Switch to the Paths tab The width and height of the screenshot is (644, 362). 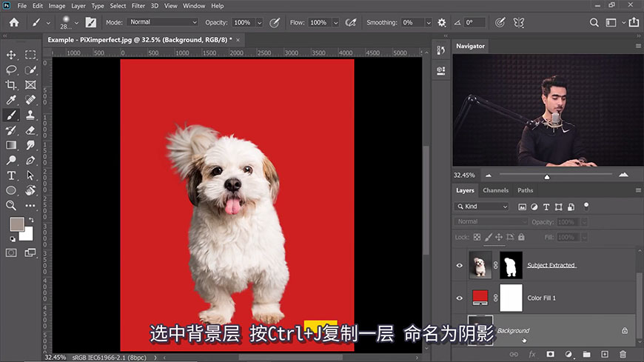tap(525, 190)
